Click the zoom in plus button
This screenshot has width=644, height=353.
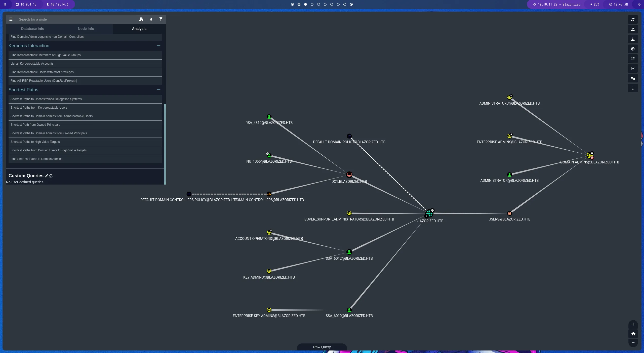point(633,324)
